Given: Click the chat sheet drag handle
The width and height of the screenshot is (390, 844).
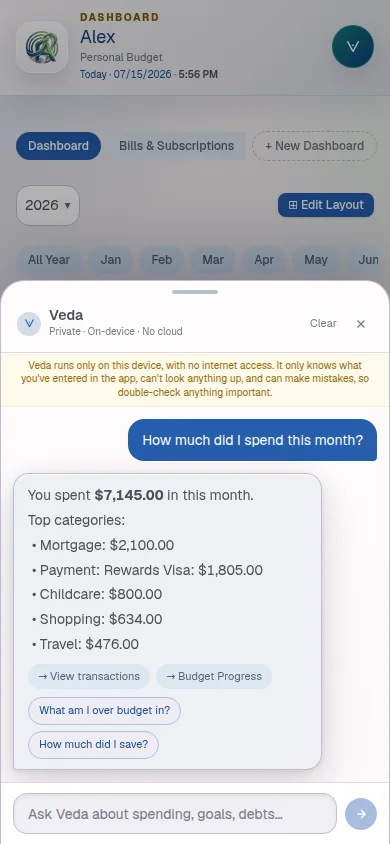Looking at the screenshot, I should point(195,292).
